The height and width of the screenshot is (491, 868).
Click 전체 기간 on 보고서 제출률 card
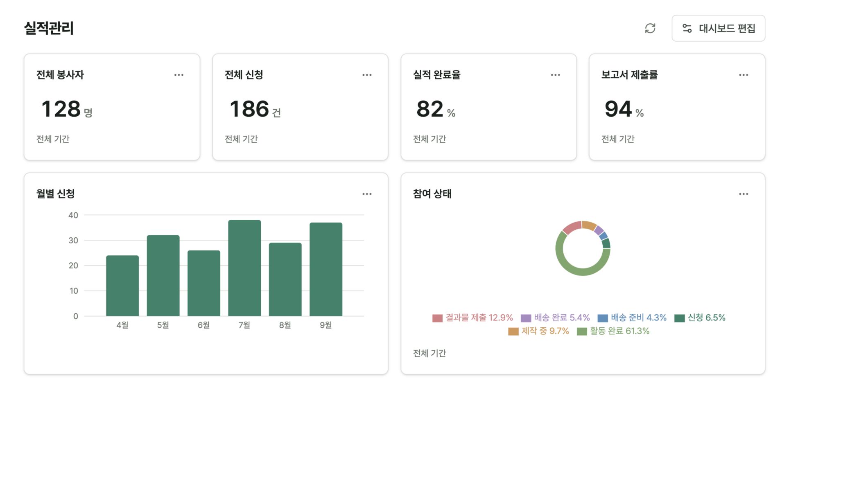point(618,139)
